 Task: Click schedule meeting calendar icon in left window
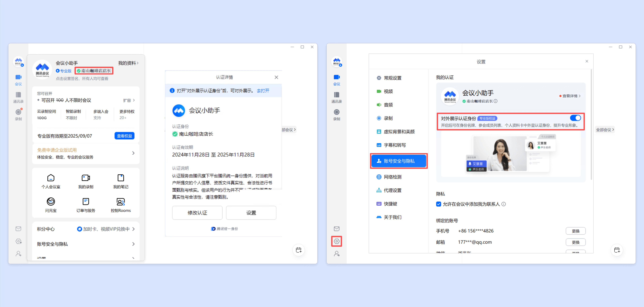pos(299,250)
